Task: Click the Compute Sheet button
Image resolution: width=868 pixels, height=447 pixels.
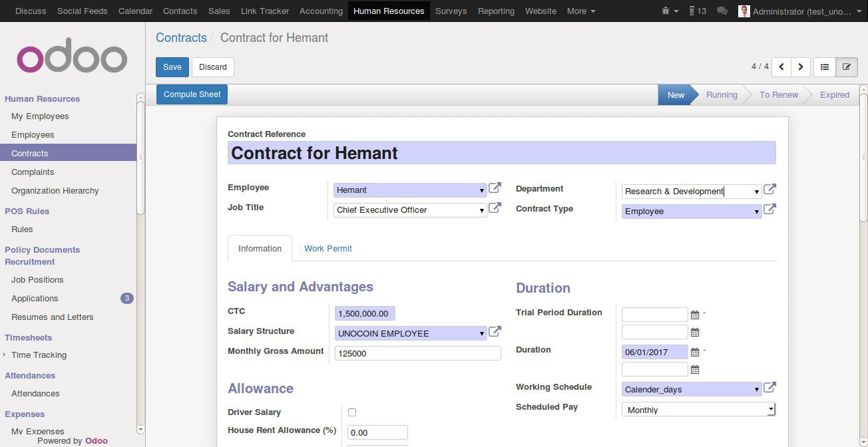Action: [192, 94]
